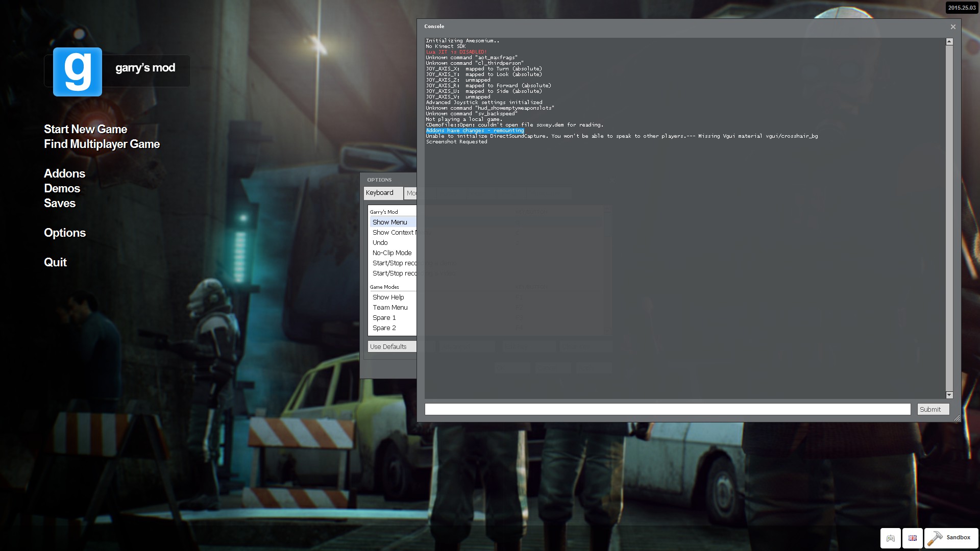Open the Demos menu entry
Image resolution: width=980 pixels, height=551 pixels.
62,188
